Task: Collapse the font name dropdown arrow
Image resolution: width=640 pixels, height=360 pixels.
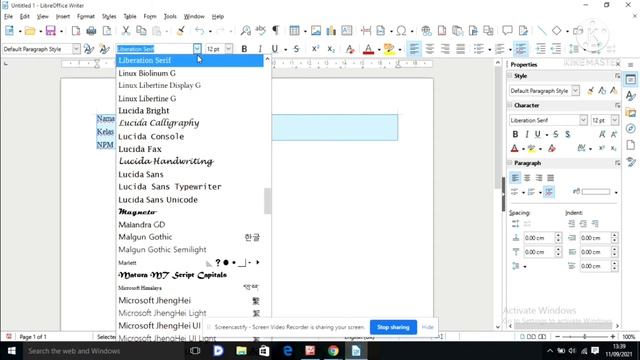Action: (x=197, y=49)
